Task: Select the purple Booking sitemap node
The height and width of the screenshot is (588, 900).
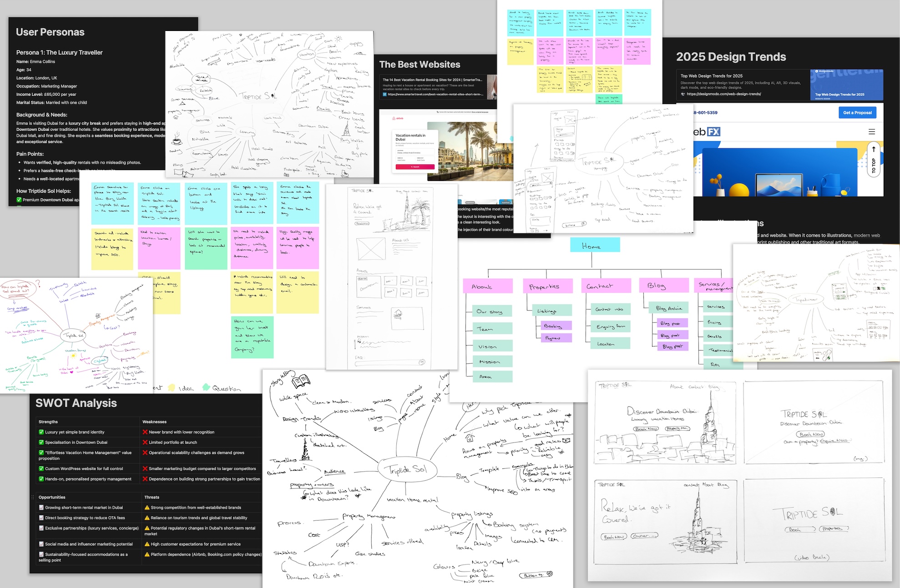Action: [x=556, y=326]
